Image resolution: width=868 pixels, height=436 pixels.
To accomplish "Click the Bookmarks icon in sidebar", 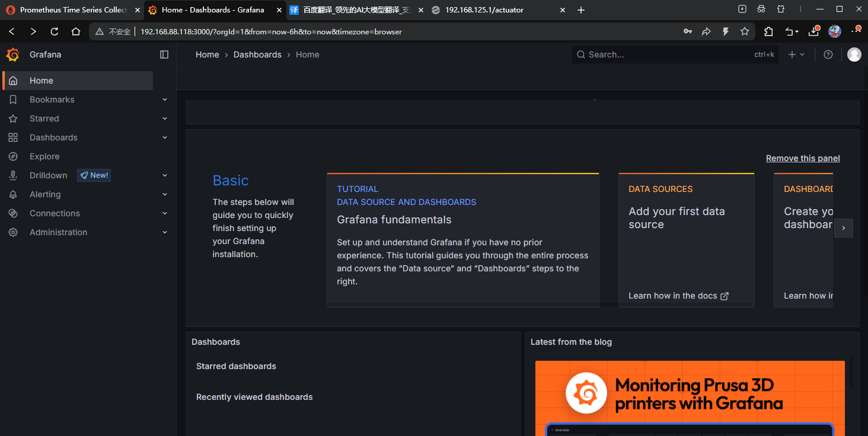I will [x=13, y=100].
